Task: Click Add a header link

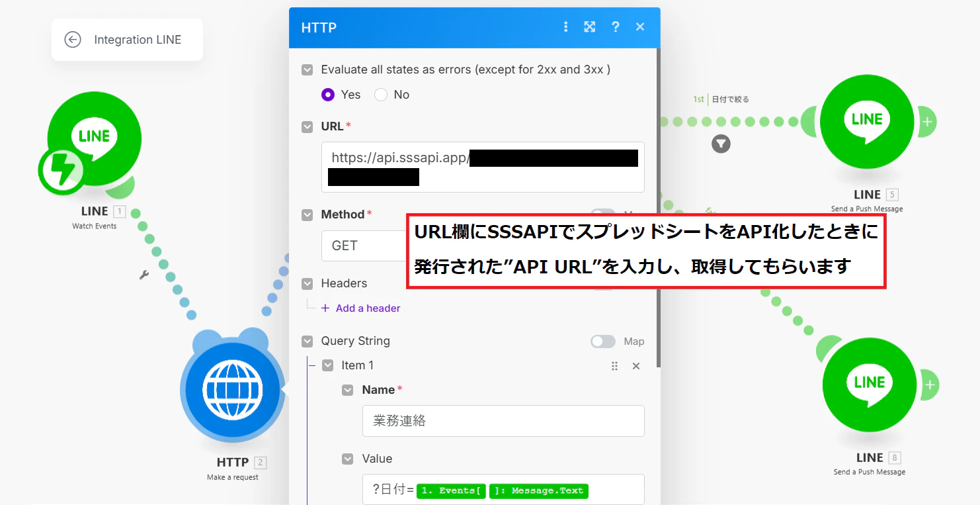Action: 361,308
